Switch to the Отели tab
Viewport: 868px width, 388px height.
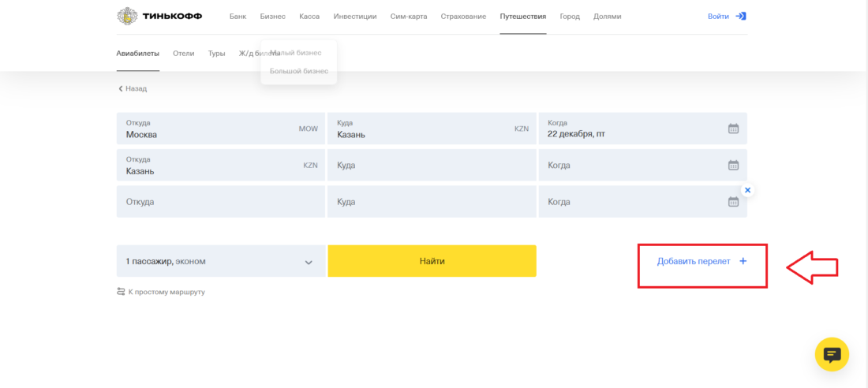coord(183,54)
